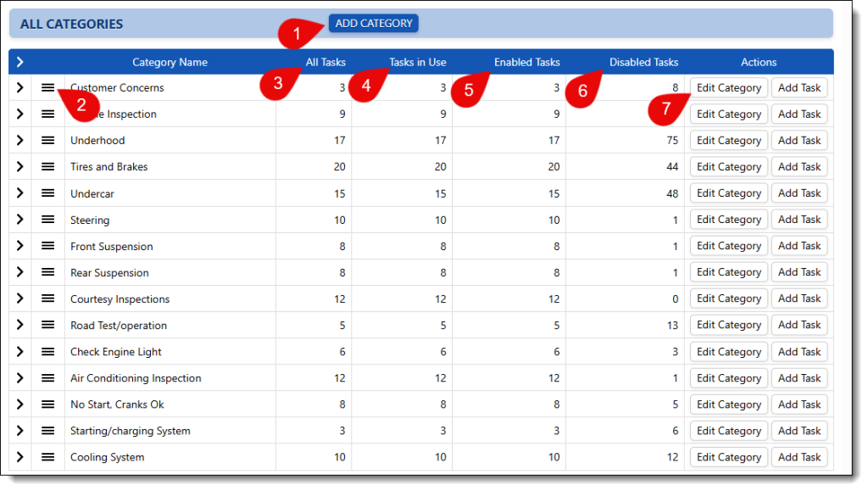Click the Enabled Tasks column header
Screen dimensions: 868x491
click(x=527, y=62)
